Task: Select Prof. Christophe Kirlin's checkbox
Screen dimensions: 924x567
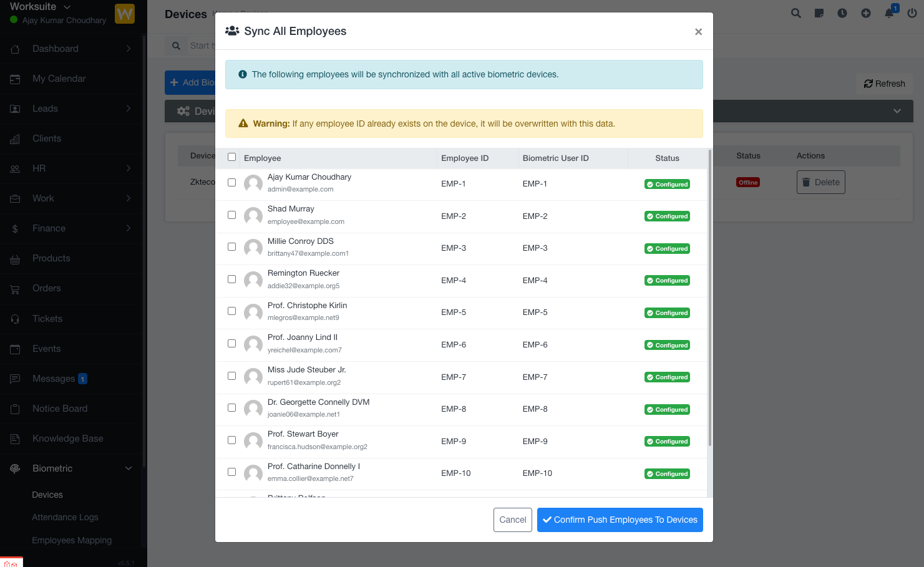Action: coord(232,311)
